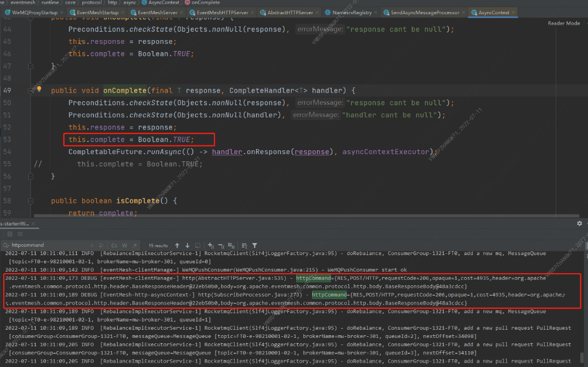Screen dimensions: 588x367
Task: Collapse the isComplete method at line 58
Action: click(x=30, y=201)
